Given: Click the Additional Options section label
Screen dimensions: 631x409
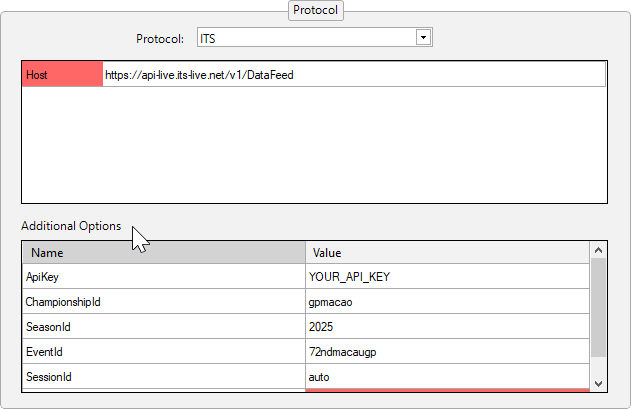Looking at the screenshot, I should coord(71,226).
